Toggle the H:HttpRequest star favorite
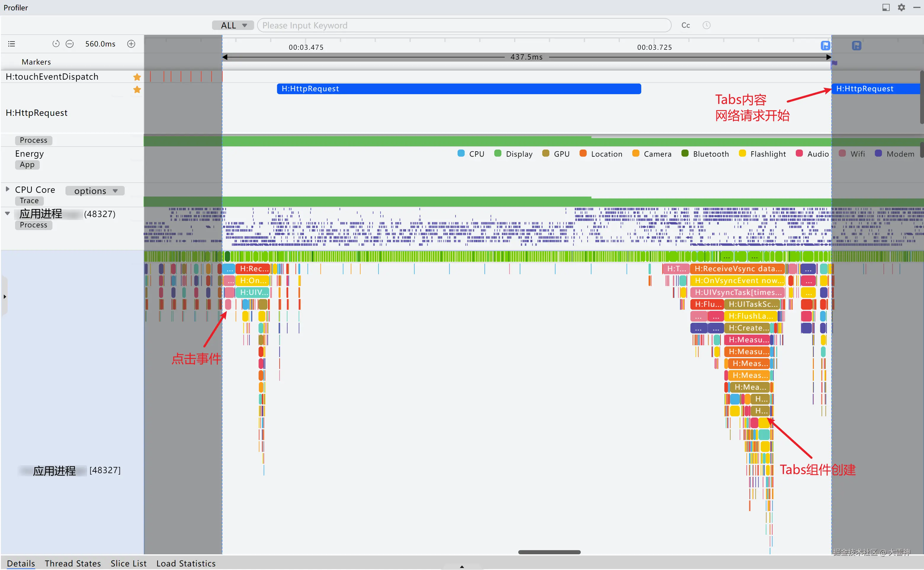Viewport: 924px width, 570px height. [x=137, y=90]
